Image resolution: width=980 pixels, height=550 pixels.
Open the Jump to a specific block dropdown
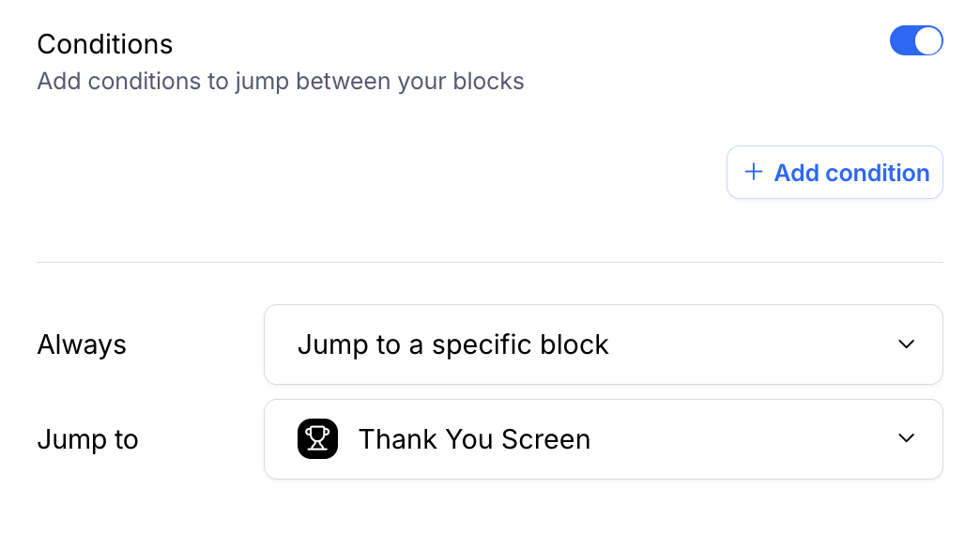click(603, 344)
